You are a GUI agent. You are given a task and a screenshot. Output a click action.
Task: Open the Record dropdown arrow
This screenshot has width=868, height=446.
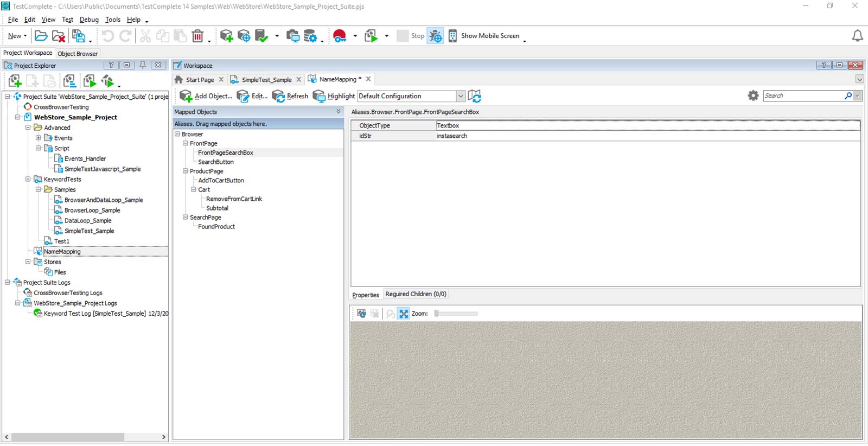coord(355,36)
